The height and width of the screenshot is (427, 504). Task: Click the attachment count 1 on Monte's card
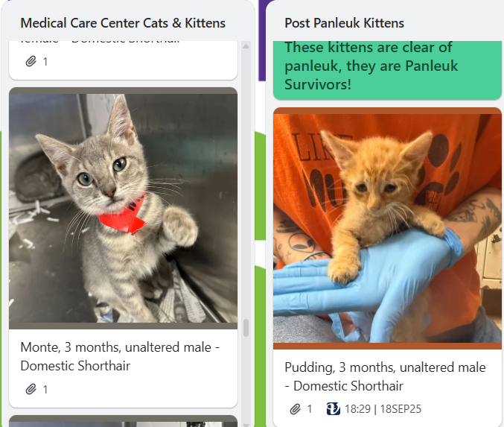[45, 390]
